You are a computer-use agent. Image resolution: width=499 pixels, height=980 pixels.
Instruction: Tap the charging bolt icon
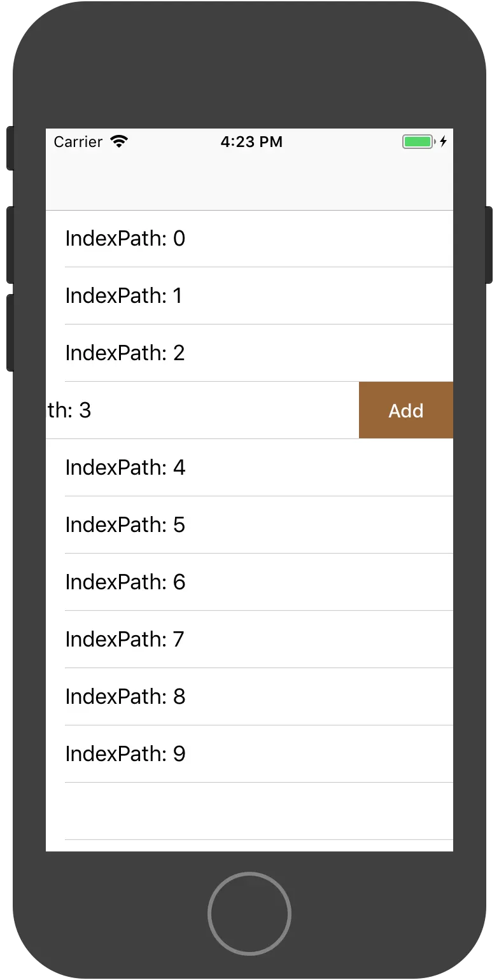443,141
